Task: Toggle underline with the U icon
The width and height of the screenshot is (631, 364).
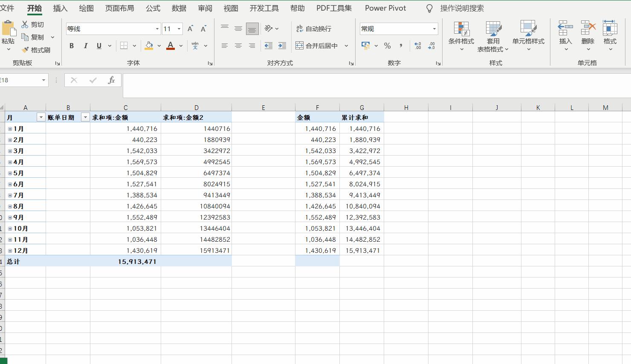Action: (98, 46)
